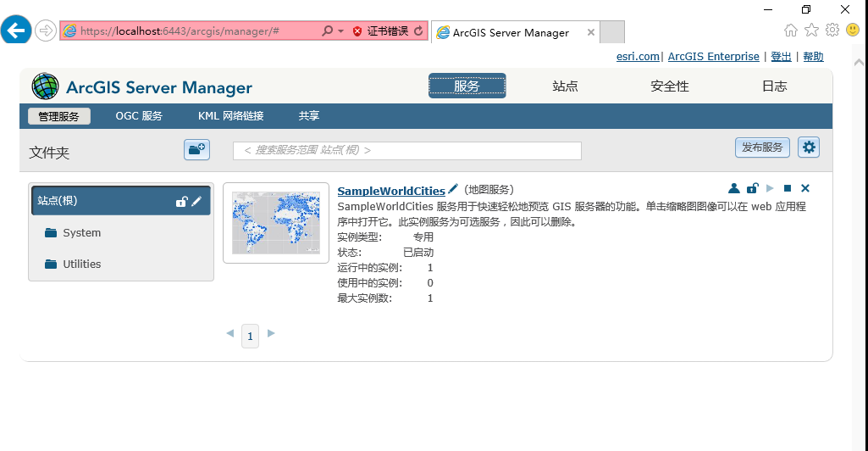Click the 证书错误 certificate warning
This screenshot has height=451, width=868.
[x=381, y=31]
